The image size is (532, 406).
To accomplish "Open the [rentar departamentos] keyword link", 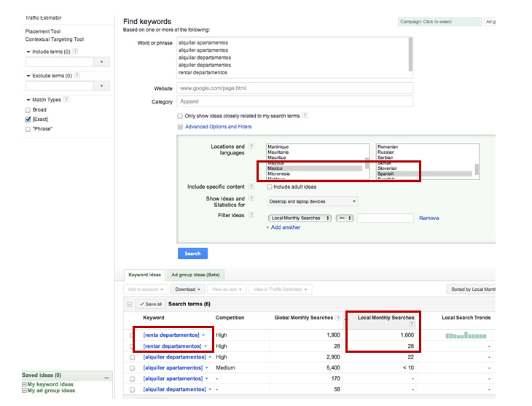I will tap(173, 346).
